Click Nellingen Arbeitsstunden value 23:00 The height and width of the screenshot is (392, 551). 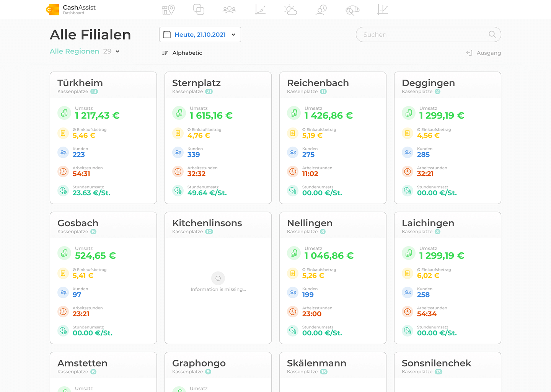312,314
